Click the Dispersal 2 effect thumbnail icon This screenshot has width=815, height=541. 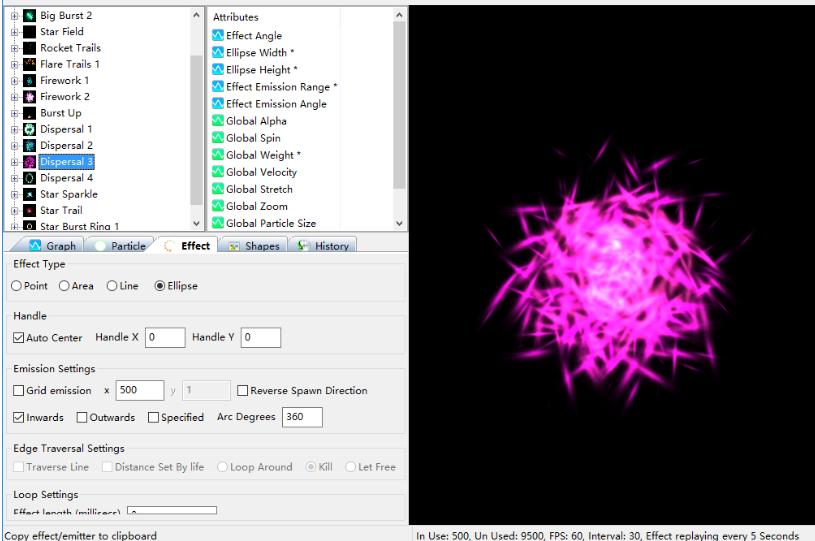click(30, 146)
